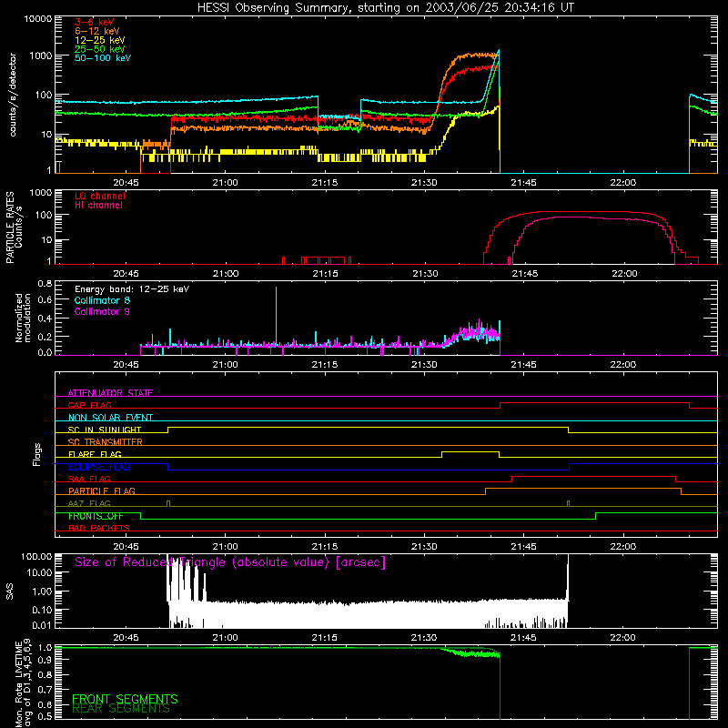Click 22:00 time tick under flags panel
Viewport: 728px width, 728px height.
[x=623, y=547]
